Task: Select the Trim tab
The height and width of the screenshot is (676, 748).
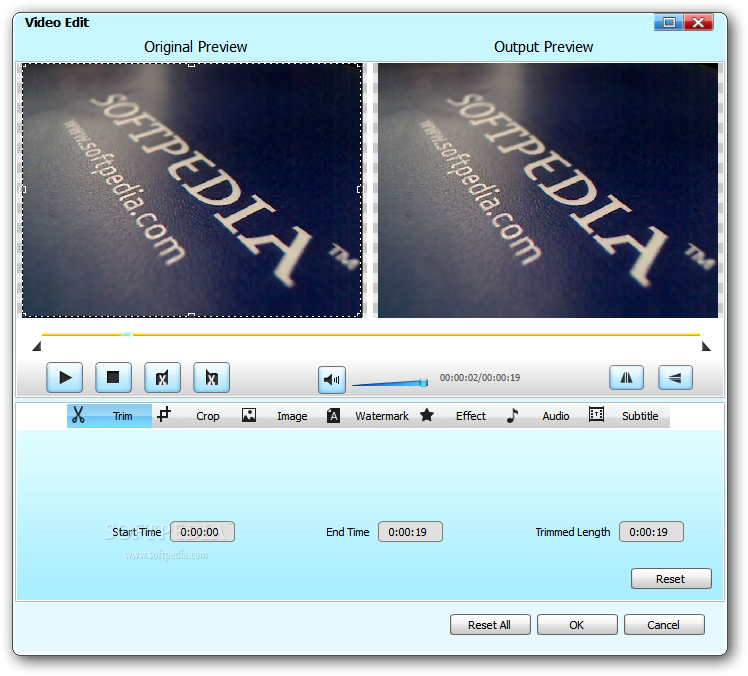Action: (x=109, y=416)
